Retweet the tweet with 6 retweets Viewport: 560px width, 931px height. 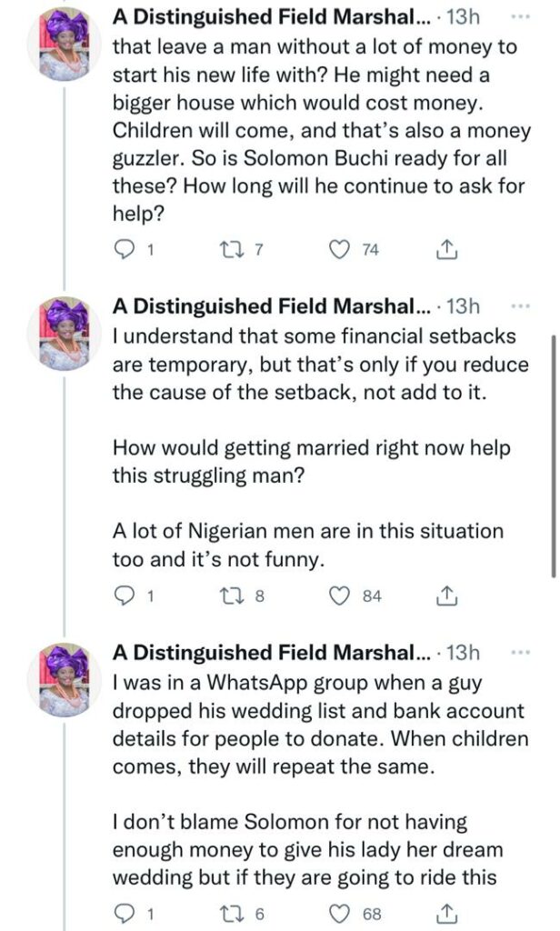coord(234,912)
